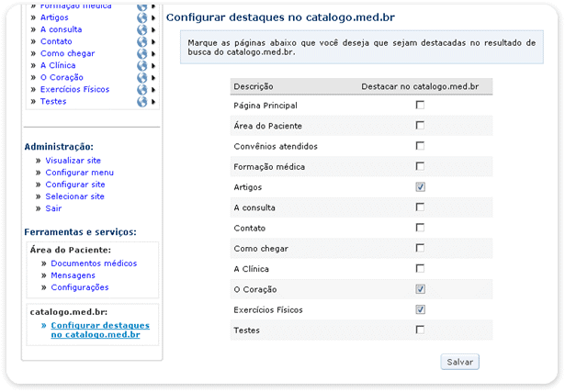
Task: Check the Convênios atendidos highlight checkbox
Action: tap(420, 146)
